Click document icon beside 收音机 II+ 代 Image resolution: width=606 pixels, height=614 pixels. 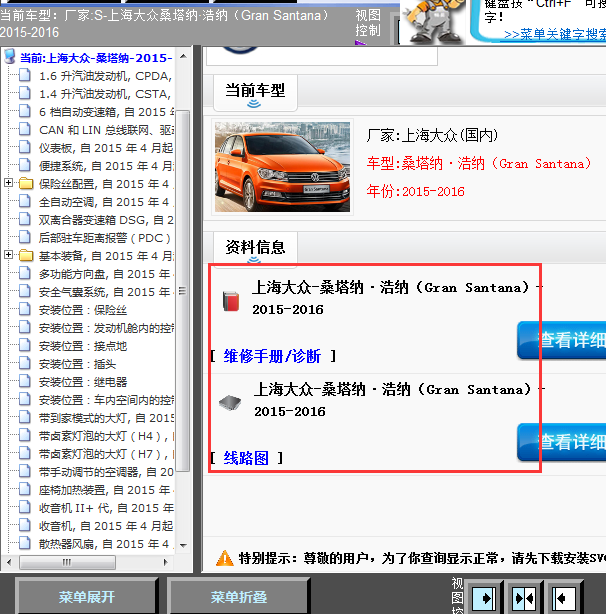click(25, 507)
